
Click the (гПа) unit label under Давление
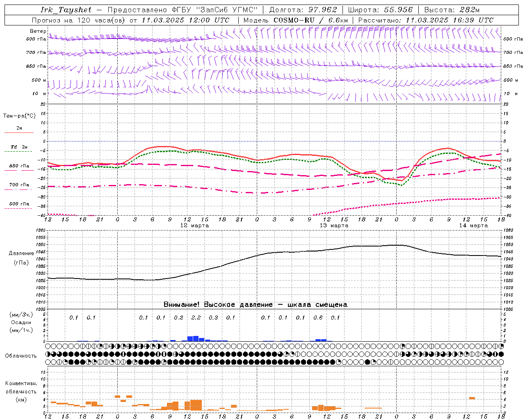click(21, 262)
